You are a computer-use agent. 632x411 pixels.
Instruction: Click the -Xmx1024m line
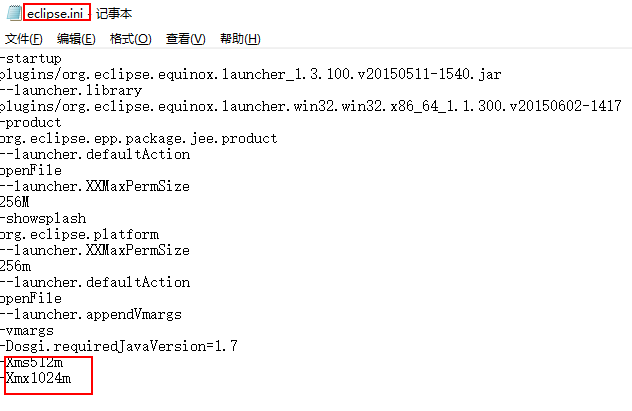tap(35, 378)
